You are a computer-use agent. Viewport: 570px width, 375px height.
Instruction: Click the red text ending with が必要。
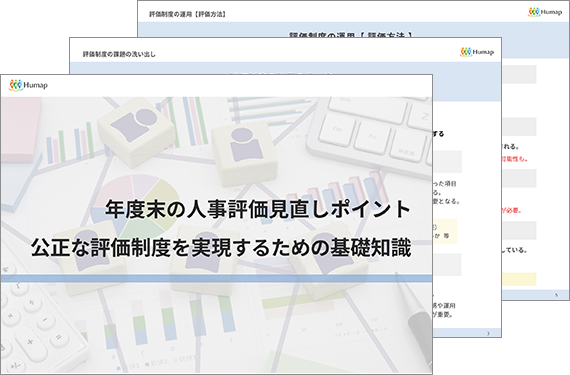point(512,210)
